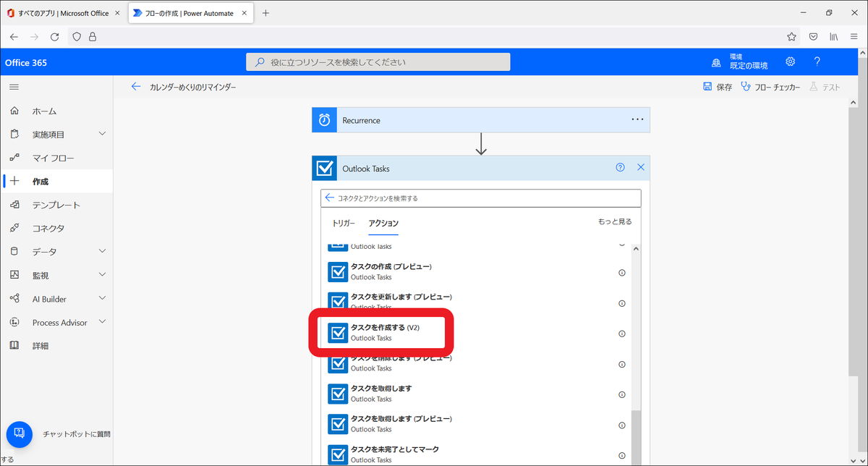Click the コネクタ plug icon
868x466 pixels.
[14, 228]
